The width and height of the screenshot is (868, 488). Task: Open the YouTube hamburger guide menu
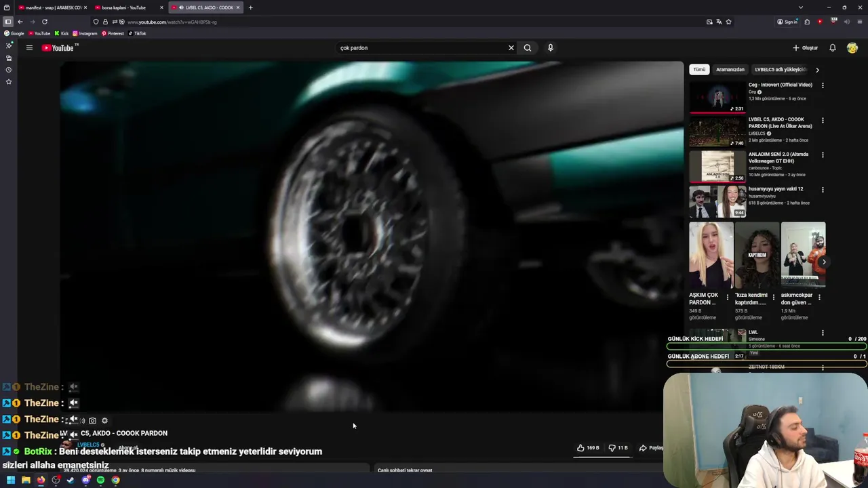(x=29, y=47)
